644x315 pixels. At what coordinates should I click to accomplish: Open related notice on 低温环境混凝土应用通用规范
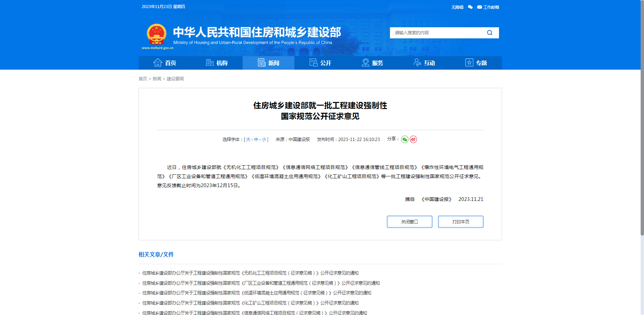coord(257,293)
